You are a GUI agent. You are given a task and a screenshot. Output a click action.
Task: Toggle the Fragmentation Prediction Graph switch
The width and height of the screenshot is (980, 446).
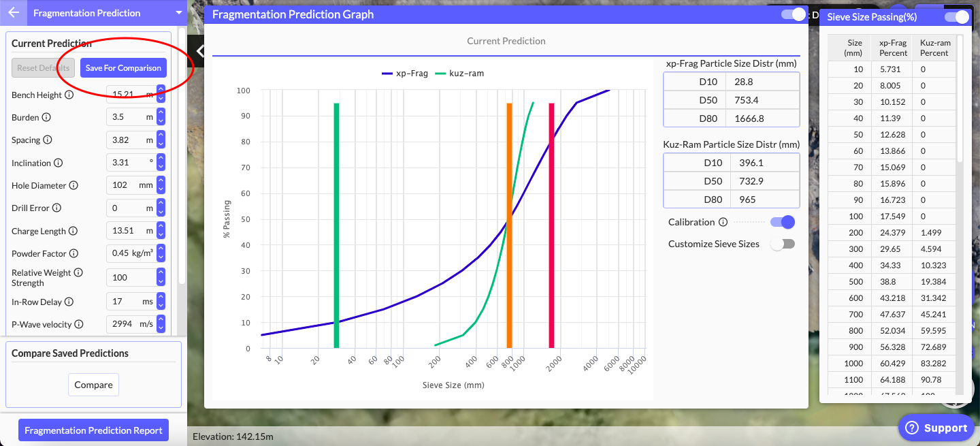[793, 14]
